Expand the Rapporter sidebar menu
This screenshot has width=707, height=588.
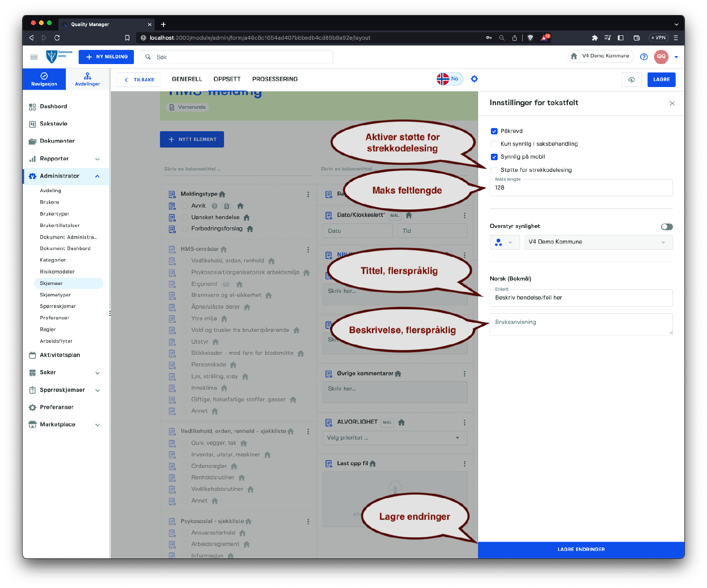coord(97,159)
